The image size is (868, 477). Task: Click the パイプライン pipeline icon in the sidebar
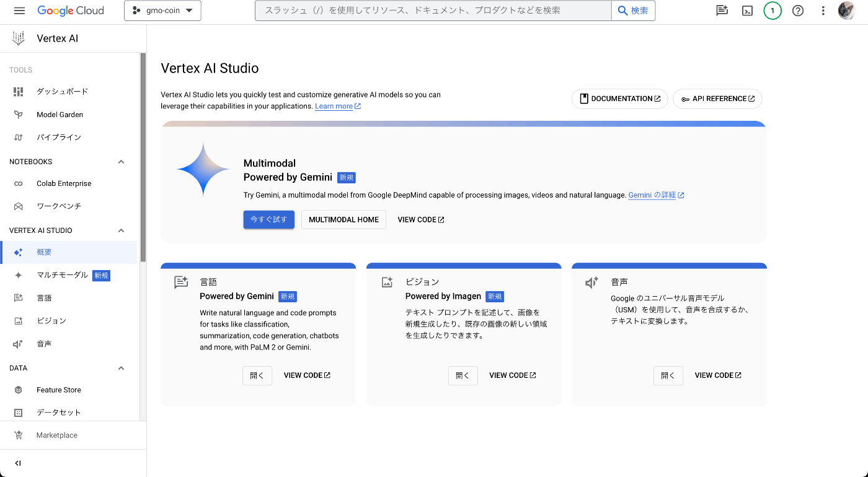[18, 138]
